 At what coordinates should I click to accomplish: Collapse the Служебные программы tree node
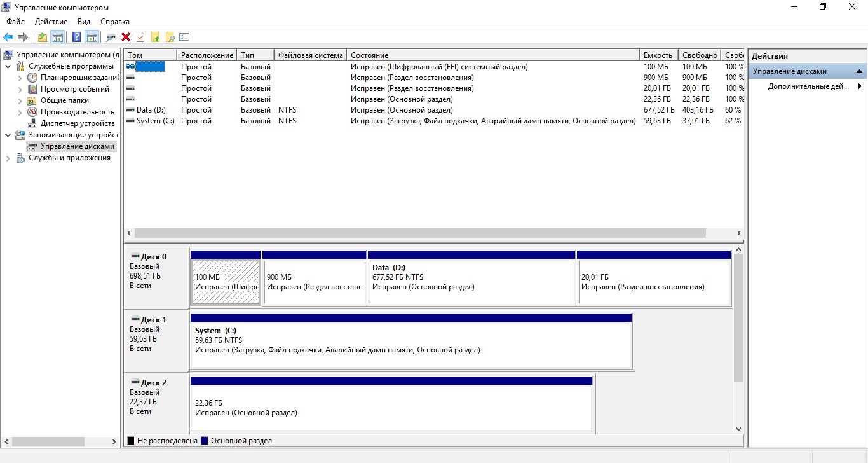click(x=8, y=66)
